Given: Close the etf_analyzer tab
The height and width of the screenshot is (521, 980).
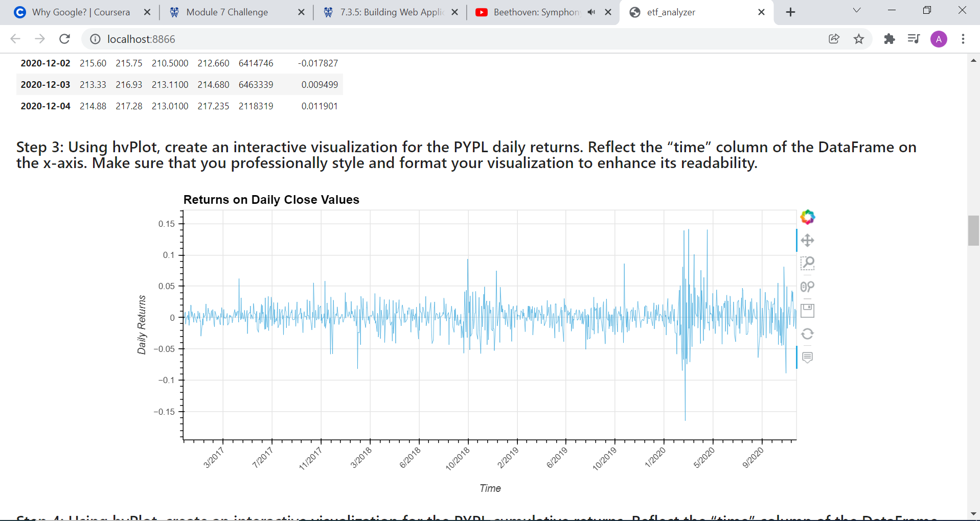Looking at the screenshot, I should (x=761, y=12).
